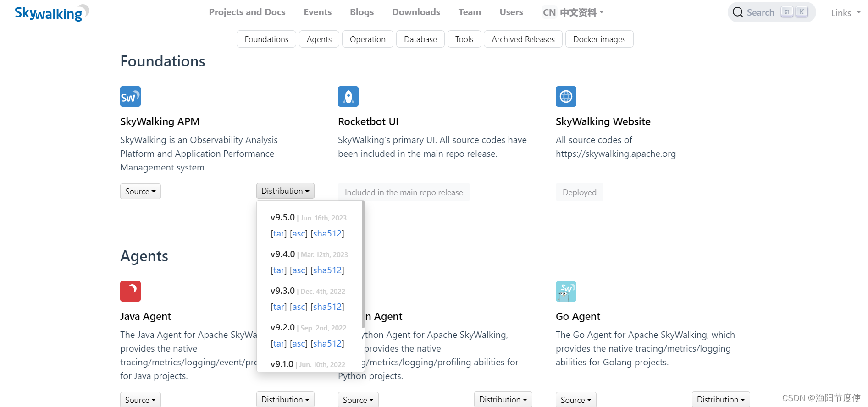Jump to the Agents section tab
Screen dimensions: 868x407
(319, 39)
